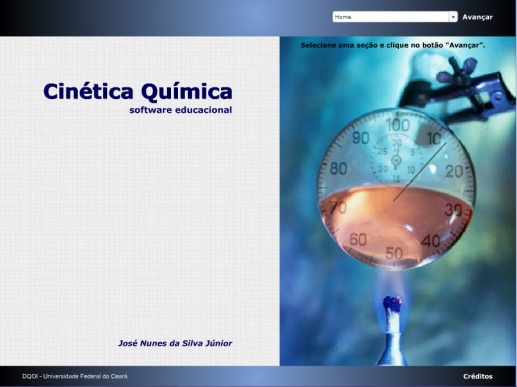This screenshot has width=517, height=387.
Task: Click the stopwatch needle hand
Action: (x=420, y=172)
